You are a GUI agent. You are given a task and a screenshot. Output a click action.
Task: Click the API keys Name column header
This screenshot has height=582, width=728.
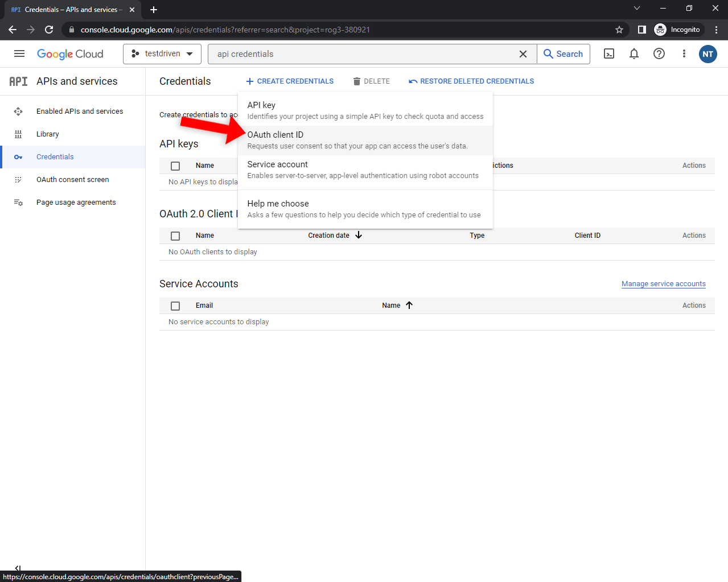(205, 166)
